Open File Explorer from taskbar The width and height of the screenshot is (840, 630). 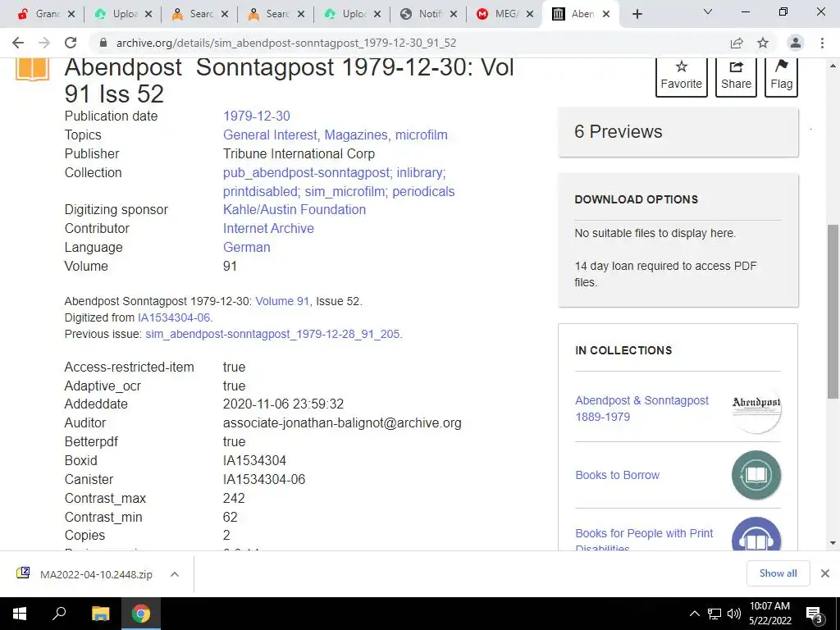click(100, 614)
